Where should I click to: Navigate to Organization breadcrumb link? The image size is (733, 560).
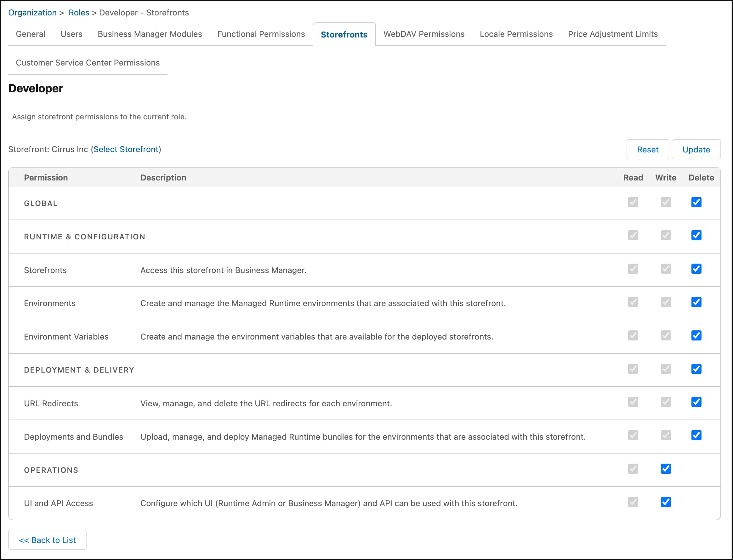click(x=32, y=13)
